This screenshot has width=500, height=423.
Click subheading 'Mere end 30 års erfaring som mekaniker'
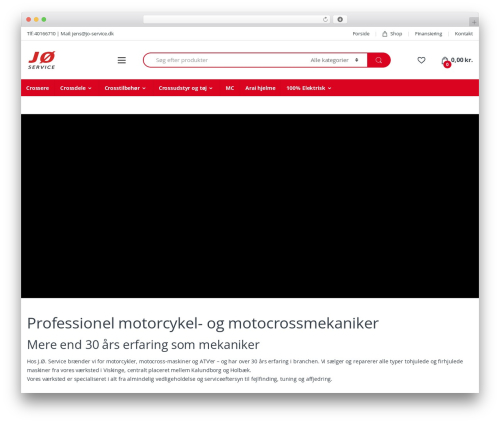click(x=143, y=345)
